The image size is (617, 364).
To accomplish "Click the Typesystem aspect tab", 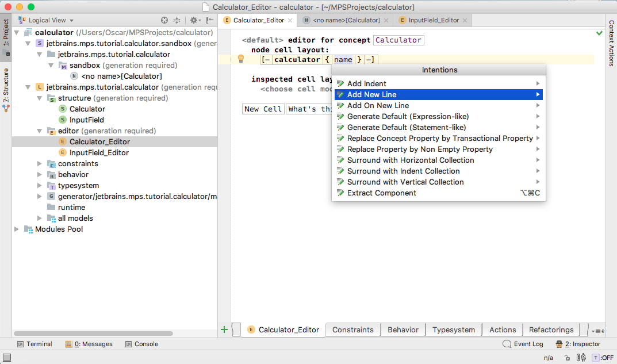I will click(x=454, y=329).
